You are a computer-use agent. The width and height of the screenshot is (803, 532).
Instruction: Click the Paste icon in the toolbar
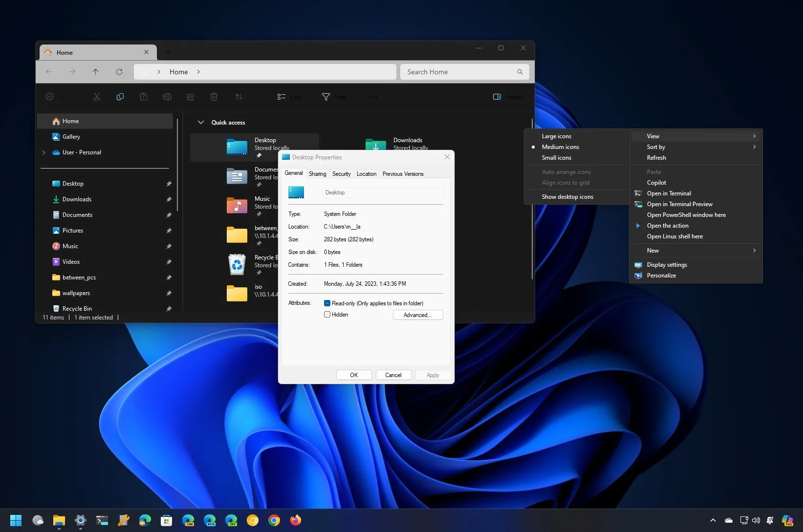pyautogui.click(x=144, y=97)
